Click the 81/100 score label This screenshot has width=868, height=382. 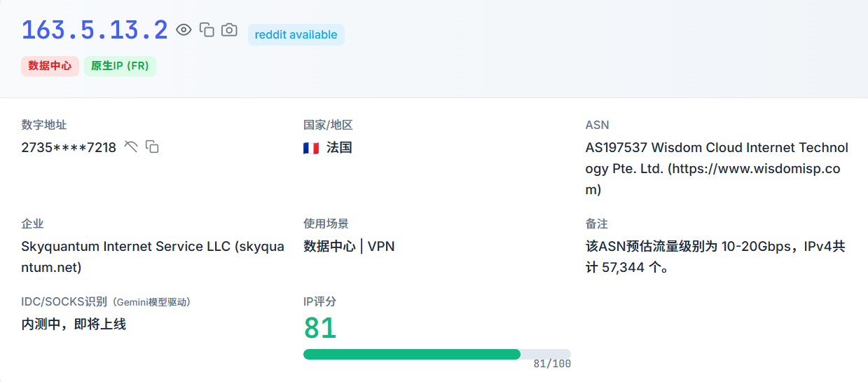(x=551, y=364)
